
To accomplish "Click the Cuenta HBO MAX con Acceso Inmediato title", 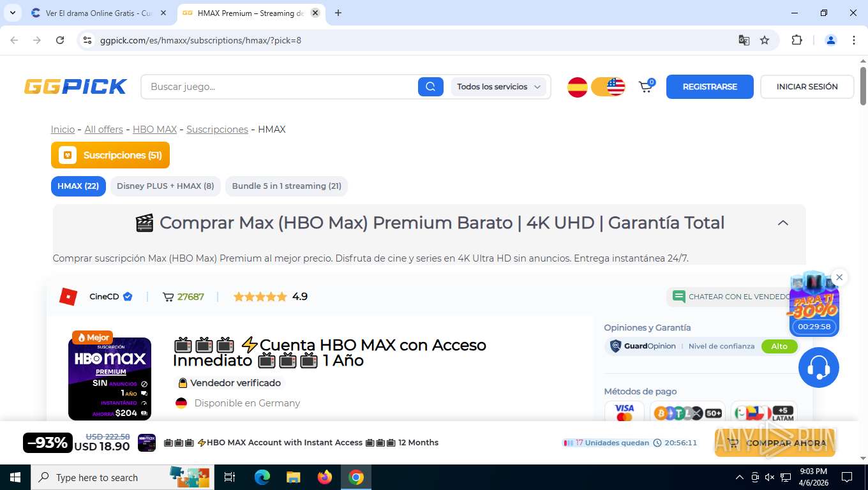I will [x=329, y=353].
